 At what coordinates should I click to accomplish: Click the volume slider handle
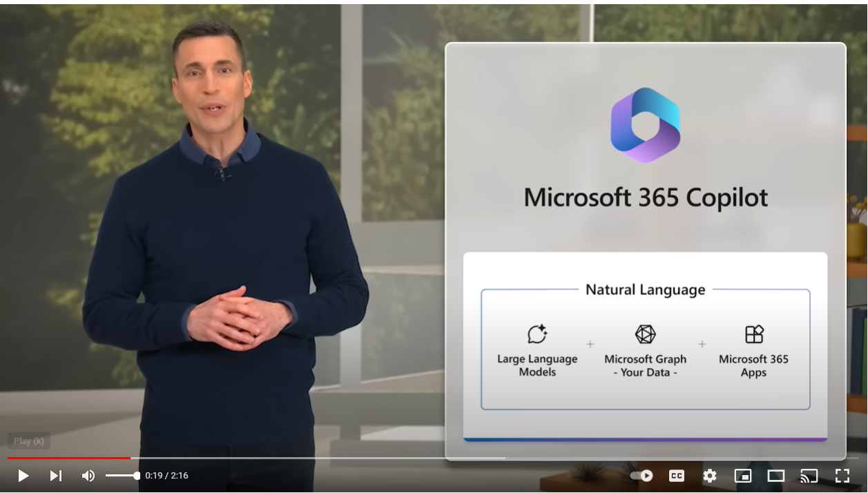click(x=137, y=476)
